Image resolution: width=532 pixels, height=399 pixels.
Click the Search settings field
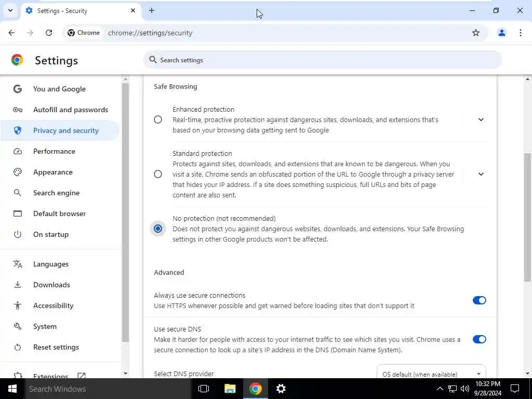coord(322,60)
